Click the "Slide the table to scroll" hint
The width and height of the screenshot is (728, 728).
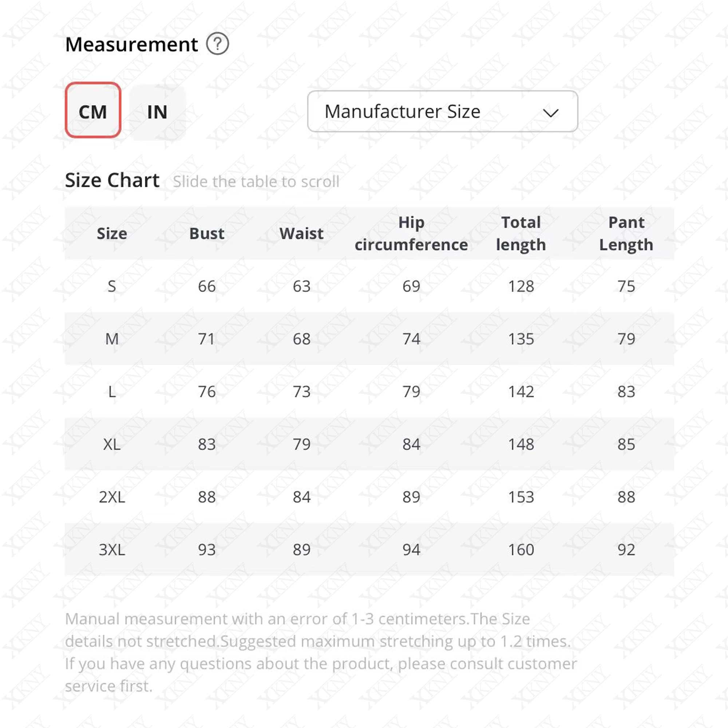(256, 182)
